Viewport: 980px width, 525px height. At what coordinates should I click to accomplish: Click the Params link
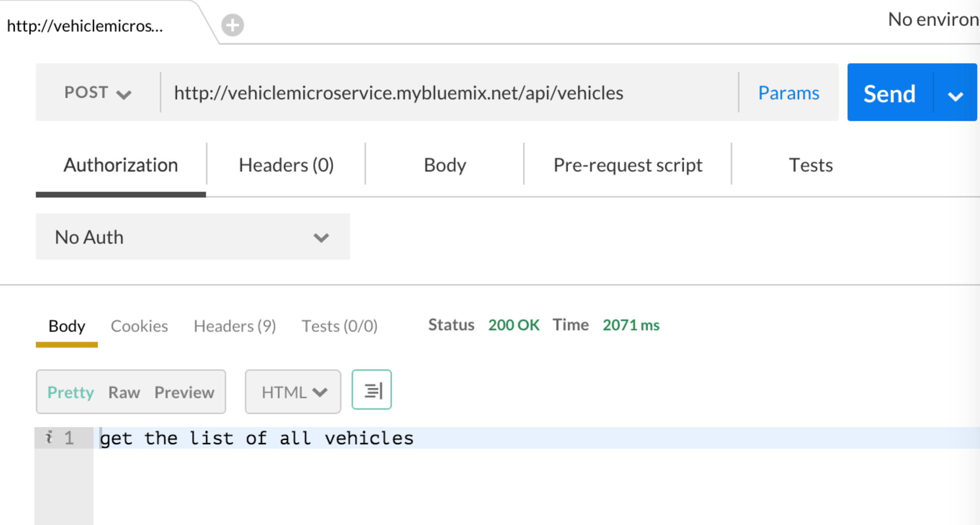[x=788, y=93]
